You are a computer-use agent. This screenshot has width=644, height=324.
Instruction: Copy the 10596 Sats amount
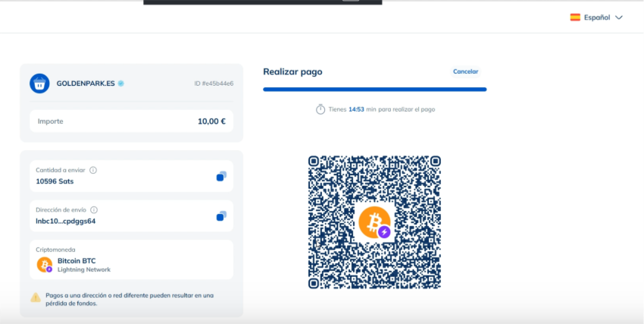coord(221,176)
